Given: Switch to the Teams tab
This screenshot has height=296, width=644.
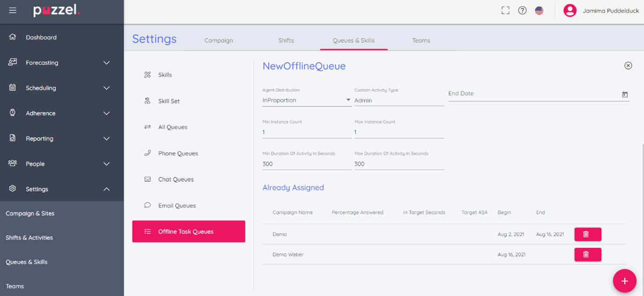Looking at the screenshot, I should (x=421, y=40).
